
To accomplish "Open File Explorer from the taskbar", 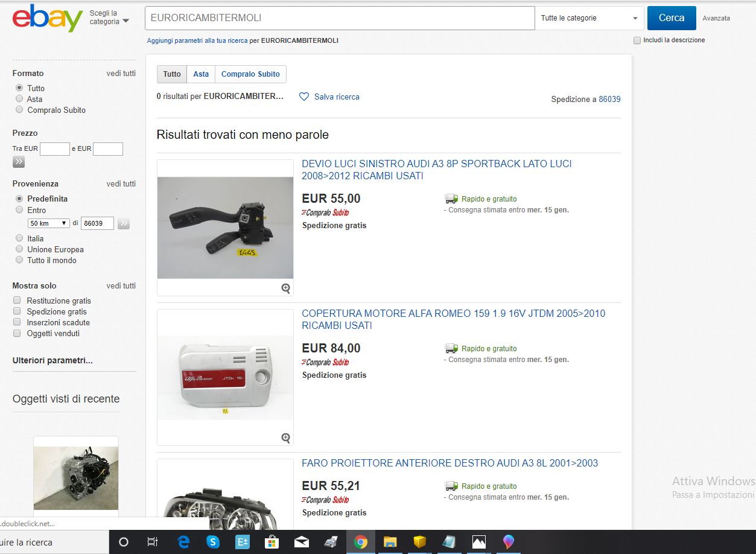I will coord(390,542).
